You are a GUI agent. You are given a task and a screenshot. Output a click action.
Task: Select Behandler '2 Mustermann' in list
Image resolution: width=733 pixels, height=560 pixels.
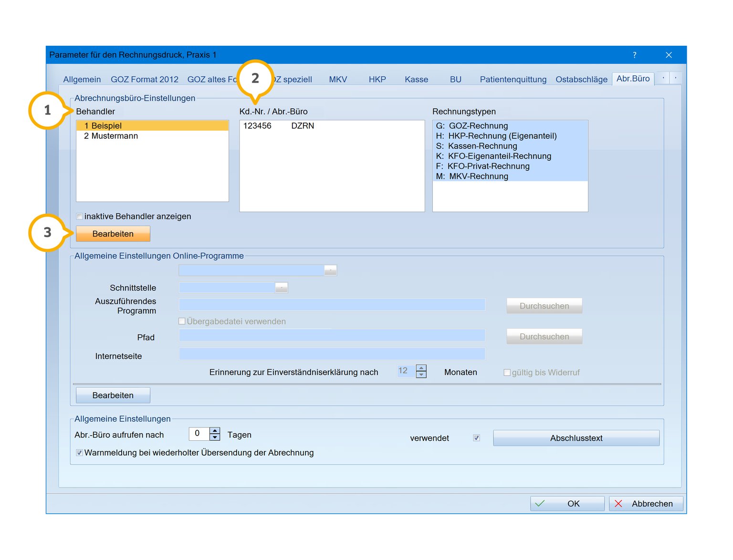pos(111,136)
